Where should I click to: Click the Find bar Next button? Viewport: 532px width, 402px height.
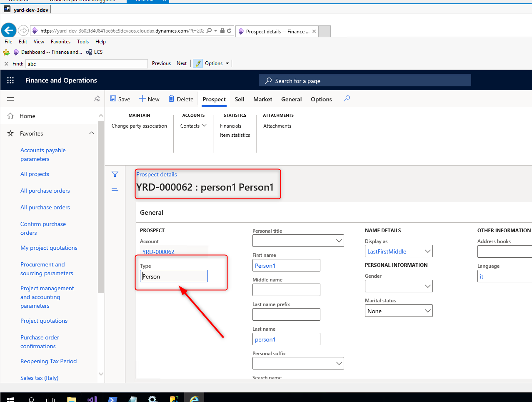(182, 63)
